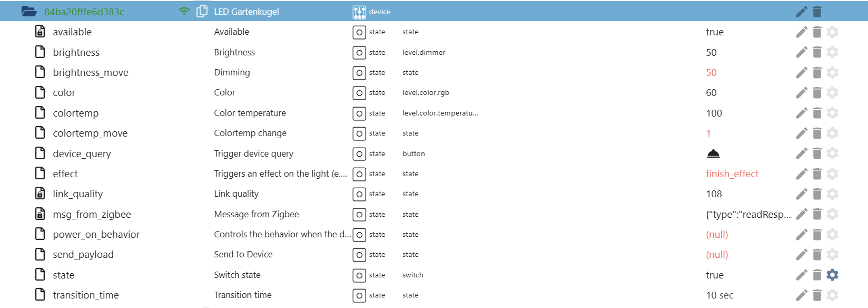This screenshot has width=868, height=308.
Task: Open settings gear for the state switch row
Action: (832, 275)
